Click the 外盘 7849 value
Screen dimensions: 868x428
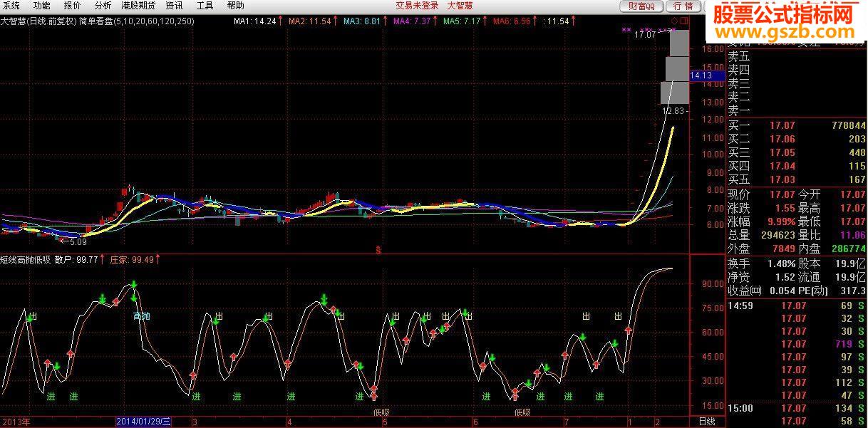[783, 249]
